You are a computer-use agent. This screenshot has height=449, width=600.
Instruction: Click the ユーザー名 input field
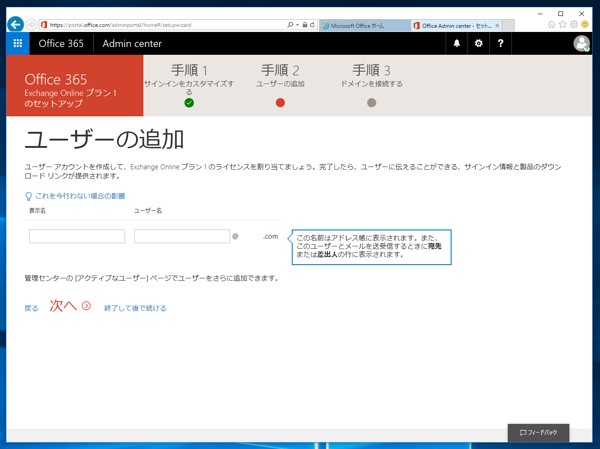(x=182, y=236)
